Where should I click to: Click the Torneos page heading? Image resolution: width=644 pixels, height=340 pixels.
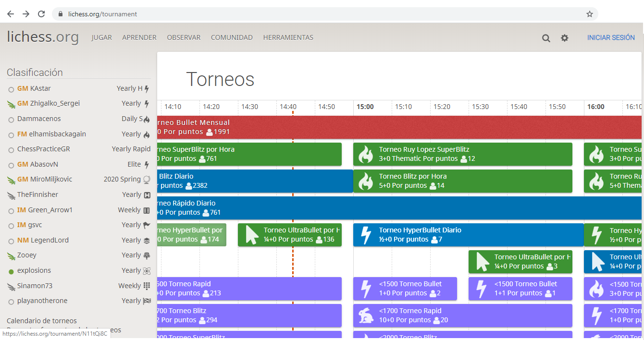coord(220,79)
